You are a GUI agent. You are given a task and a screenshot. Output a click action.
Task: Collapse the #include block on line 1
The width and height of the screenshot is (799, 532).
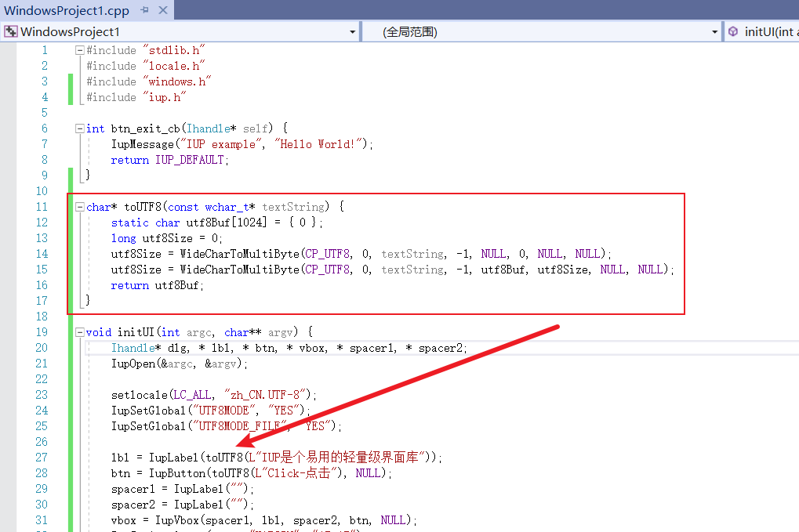click(x=79, y=50)
